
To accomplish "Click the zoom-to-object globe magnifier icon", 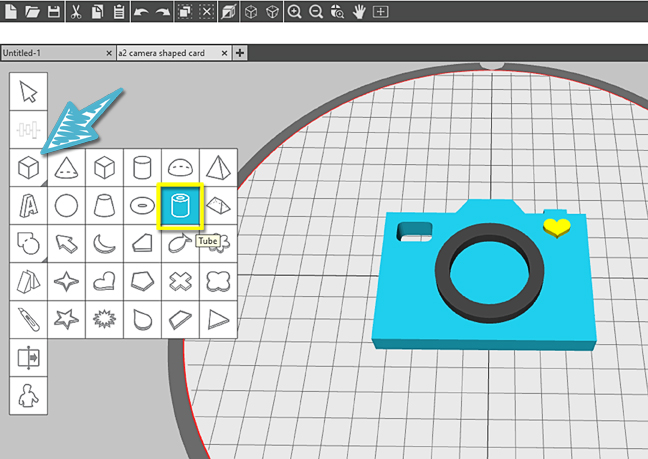I will click(x=337, y=12).
